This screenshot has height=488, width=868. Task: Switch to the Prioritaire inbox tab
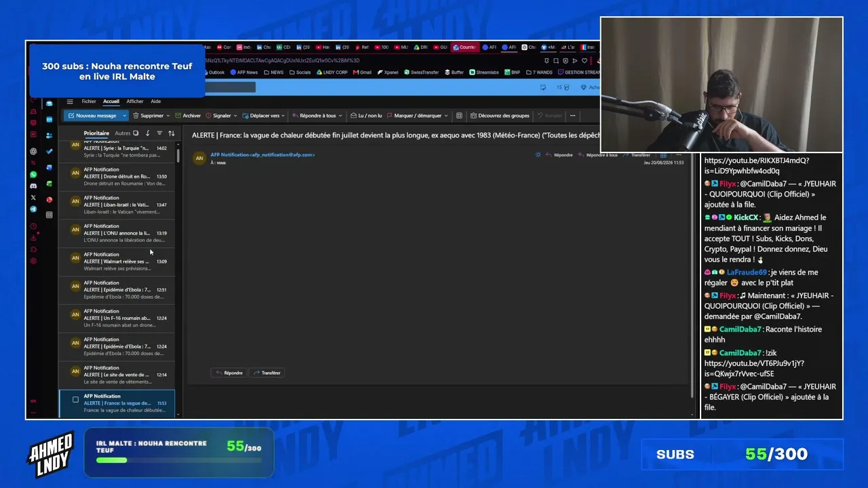tap(96, 134)
